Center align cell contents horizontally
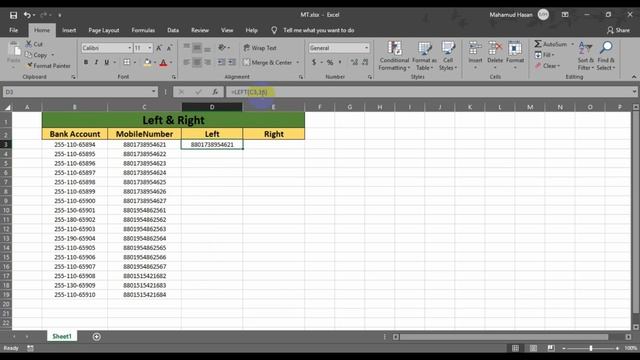Viewport: 640px width, 360px height. (x=197, y=62)
